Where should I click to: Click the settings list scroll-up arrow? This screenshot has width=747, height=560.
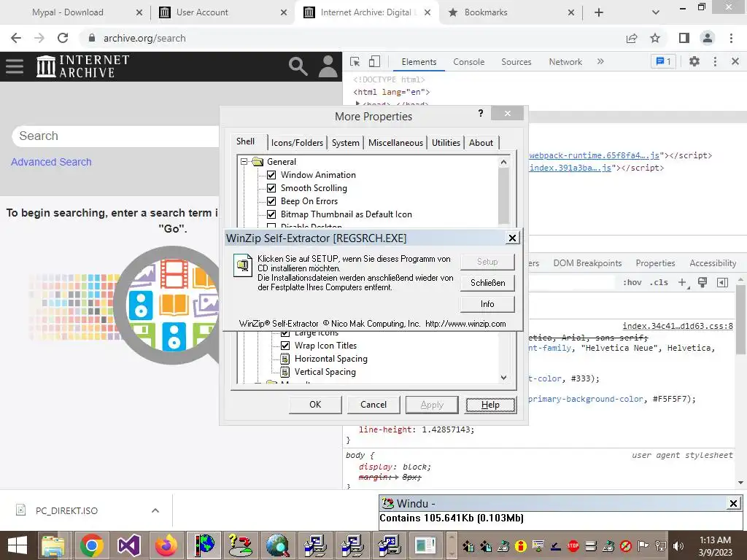click(x=503, y=162)
